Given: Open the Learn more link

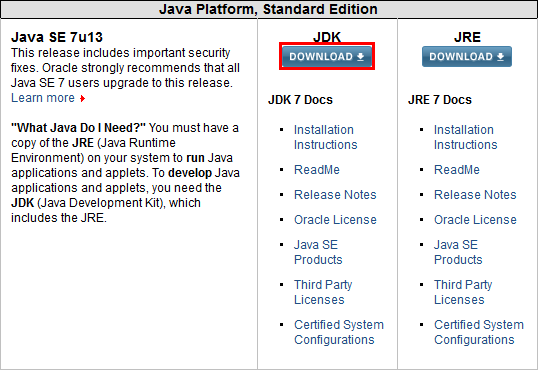Looking at the screenshot, I should (x=43, y=98).
